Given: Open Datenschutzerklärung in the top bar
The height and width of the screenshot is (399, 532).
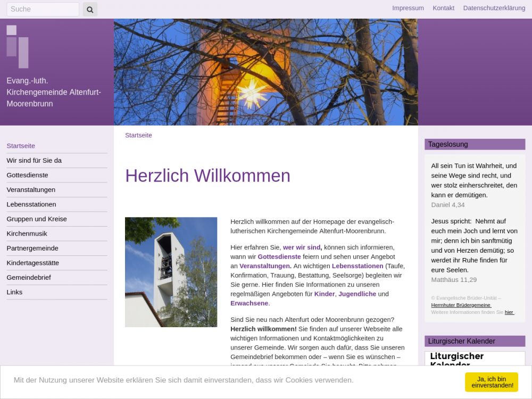Looking at the screenshot, I should point(494,8).
